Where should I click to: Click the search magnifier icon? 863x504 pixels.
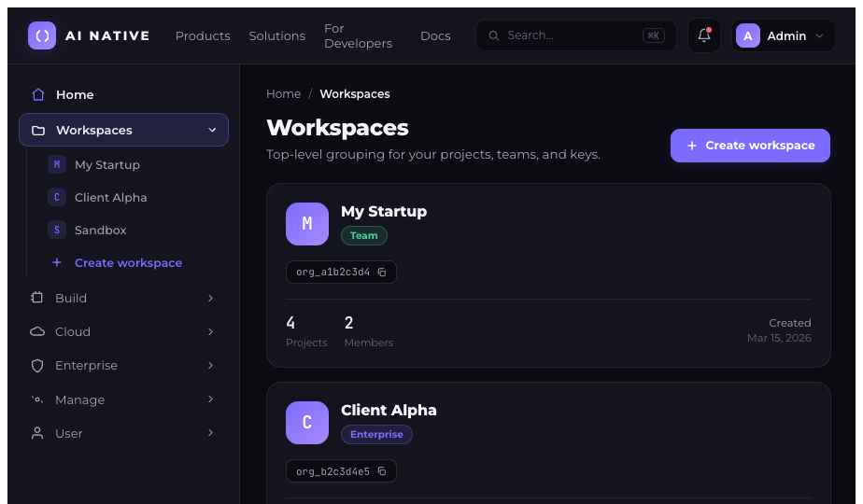[x=494, y=35]
